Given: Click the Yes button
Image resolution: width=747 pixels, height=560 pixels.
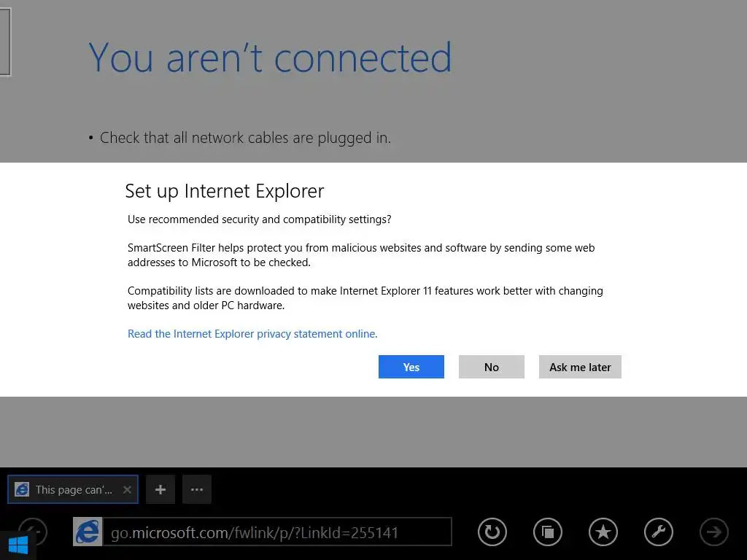Looking at the screenshot, I should (411, 367).
